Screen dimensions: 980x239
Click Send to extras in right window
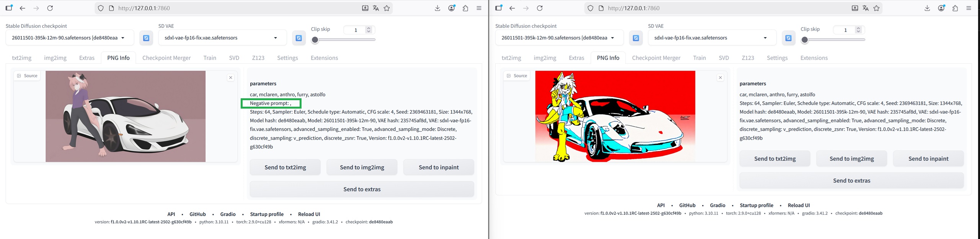tap(852, 180)
